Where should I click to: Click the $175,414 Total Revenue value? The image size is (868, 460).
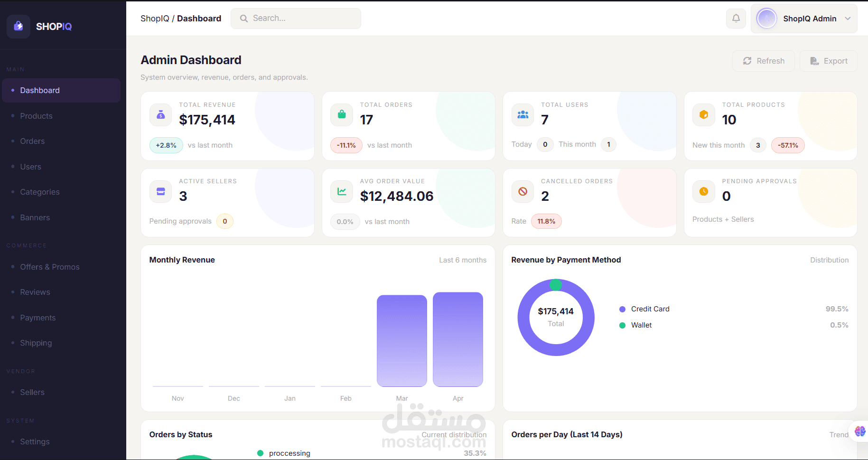(207, 120)
